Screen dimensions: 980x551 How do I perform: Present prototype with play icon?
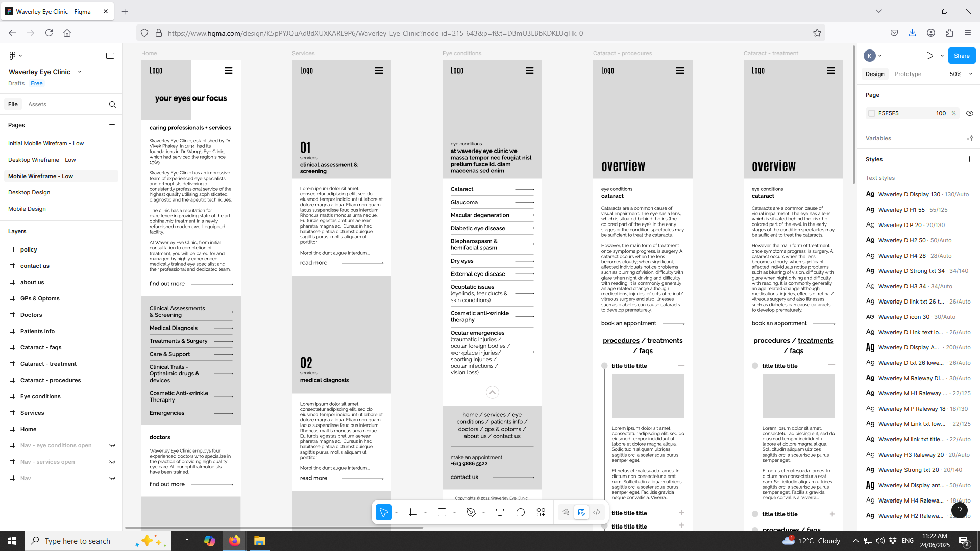930,56
